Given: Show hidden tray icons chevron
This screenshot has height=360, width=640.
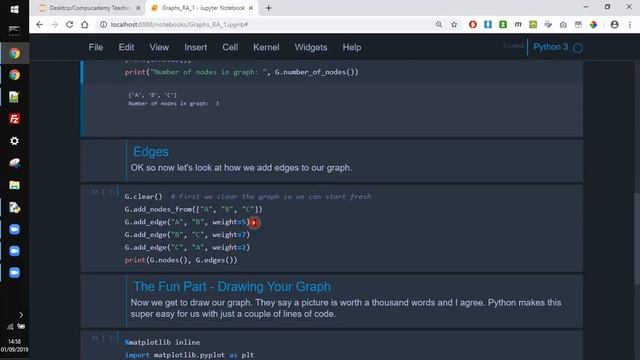Looking at the screenshot, I should (21, 315).
